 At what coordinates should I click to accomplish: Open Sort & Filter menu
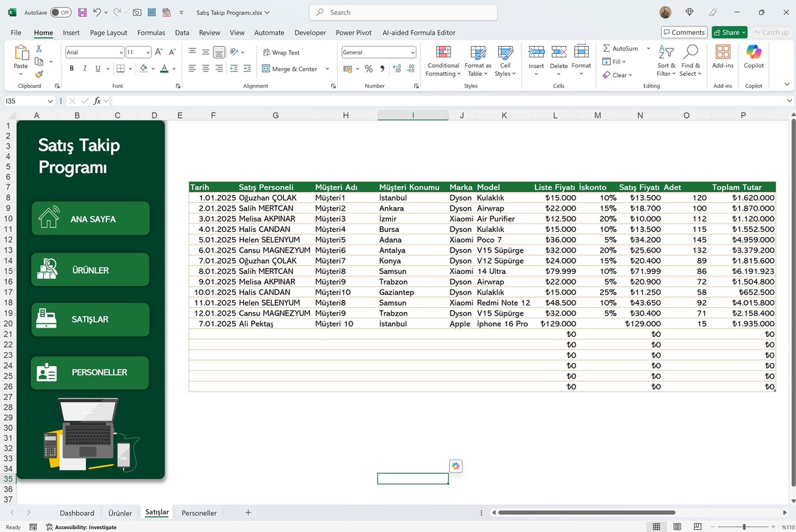coord(666,61)
